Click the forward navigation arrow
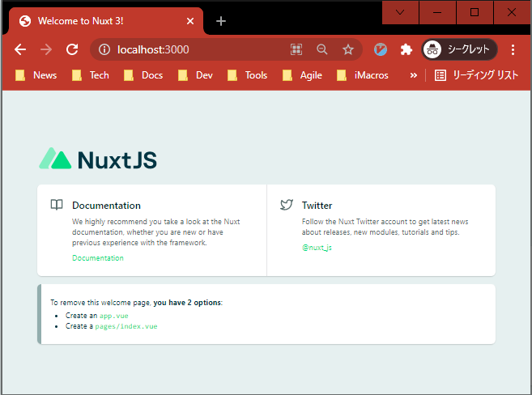Image resolution: width=532 pixels, height=395 pixels. point(46,49)
